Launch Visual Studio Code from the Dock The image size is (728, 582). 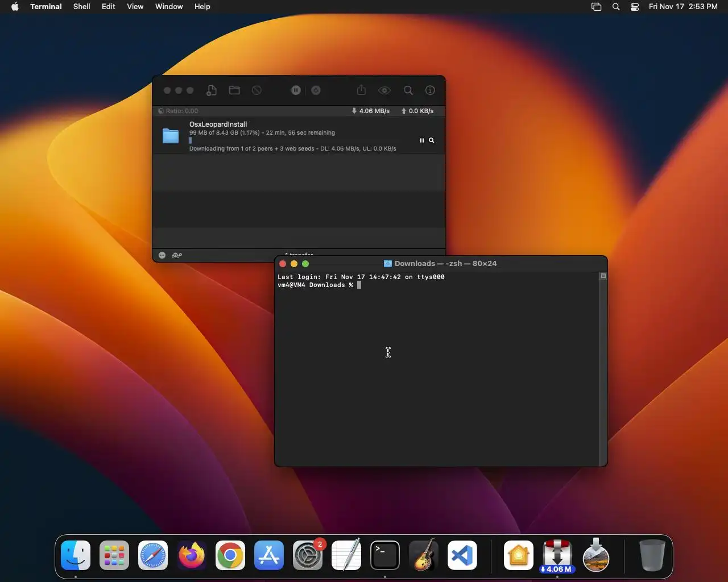coord(462,555)
